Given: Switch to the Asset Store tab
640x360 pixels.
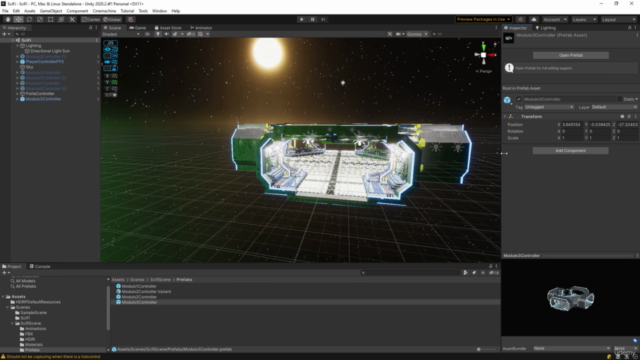Looking at the screenshot, I should click(168, 28).
